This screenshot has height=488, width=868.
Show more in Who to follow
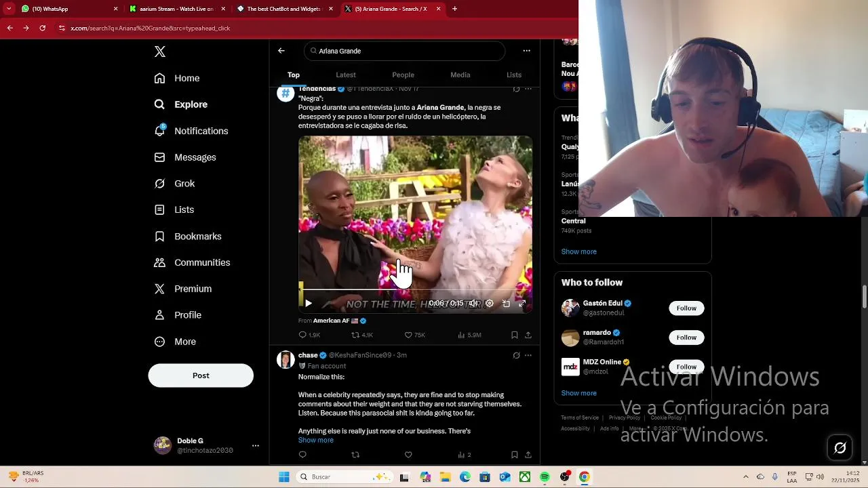[578, 393]
